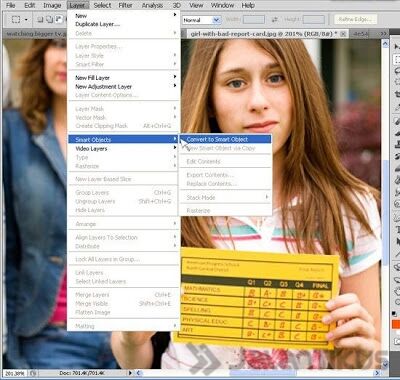Expand the Stack Mode submenu
400x380 pixels.
point(225,197)
